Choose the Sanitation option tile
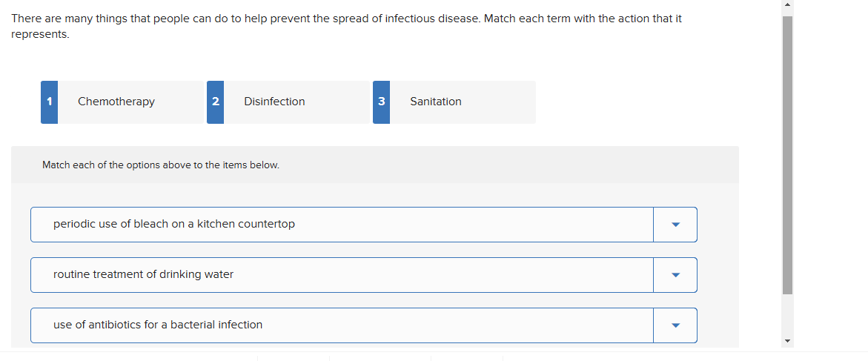This screenshot has height=361, width=868. click(x=462, y=102)
